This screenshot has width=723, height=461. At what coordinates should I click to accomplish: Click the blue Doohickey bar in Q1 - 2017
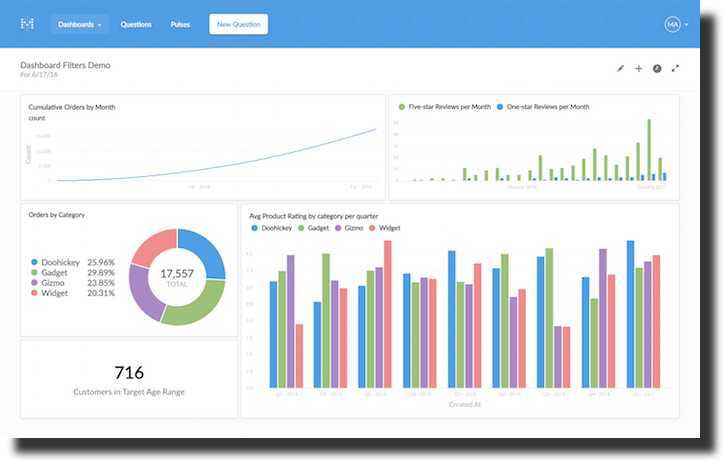631,314
